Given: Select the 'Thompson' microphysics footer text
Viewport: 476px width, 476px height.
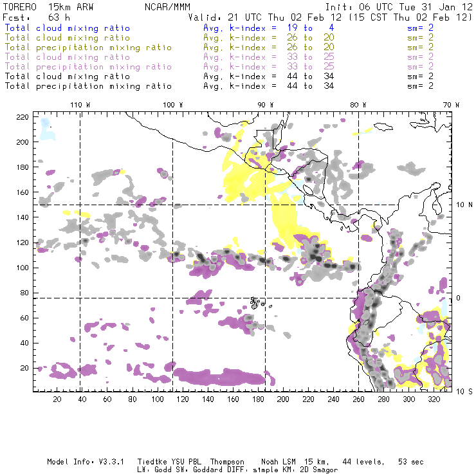Looking at the screenshot, I should (227, 462).
